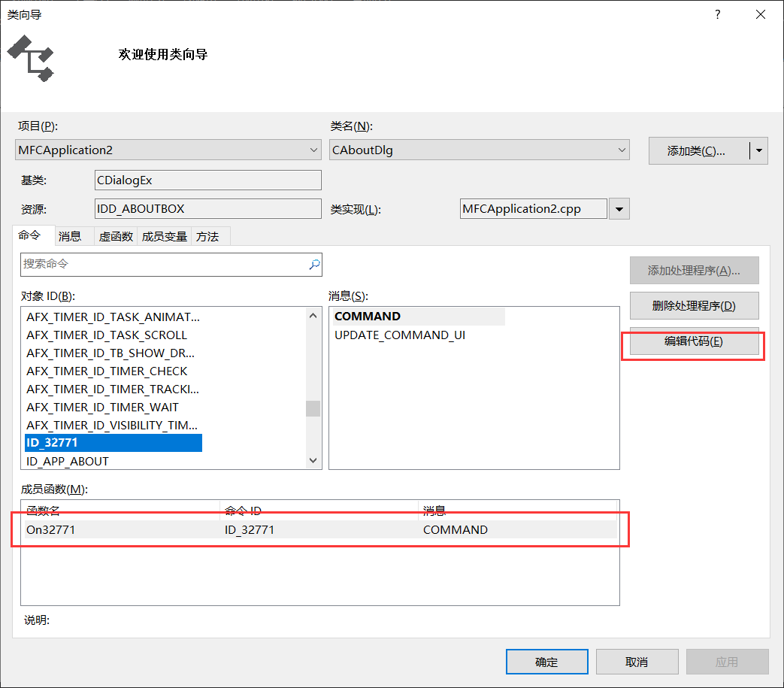This screenshot has height=688, width=784.
Task: Click the 添加类(C)... button
Action: (x=699, y=150)
